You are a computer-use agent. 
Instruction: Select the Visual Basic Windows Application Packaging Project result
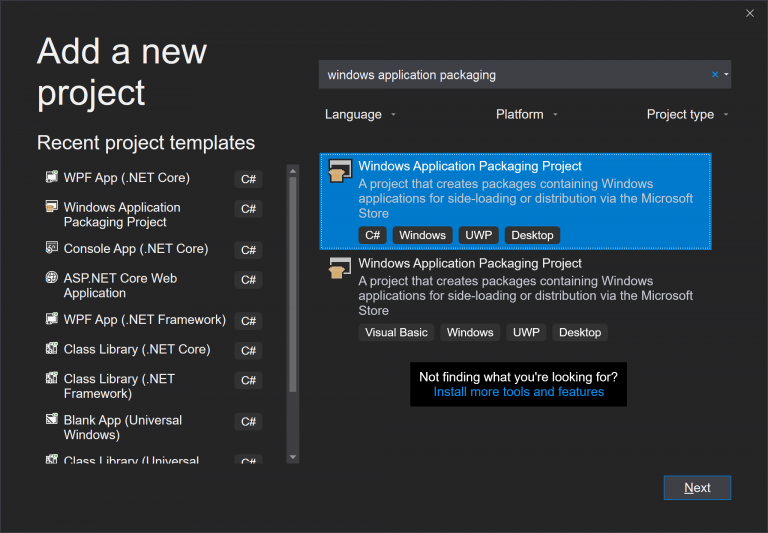click(x=515, y=298)
